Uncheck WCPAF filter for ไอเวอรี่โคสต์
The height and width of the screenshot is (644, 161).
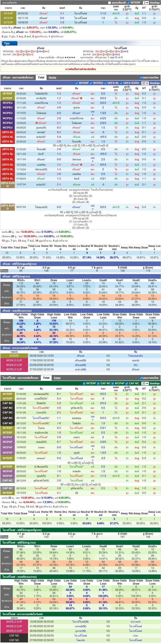pos(112,383)
